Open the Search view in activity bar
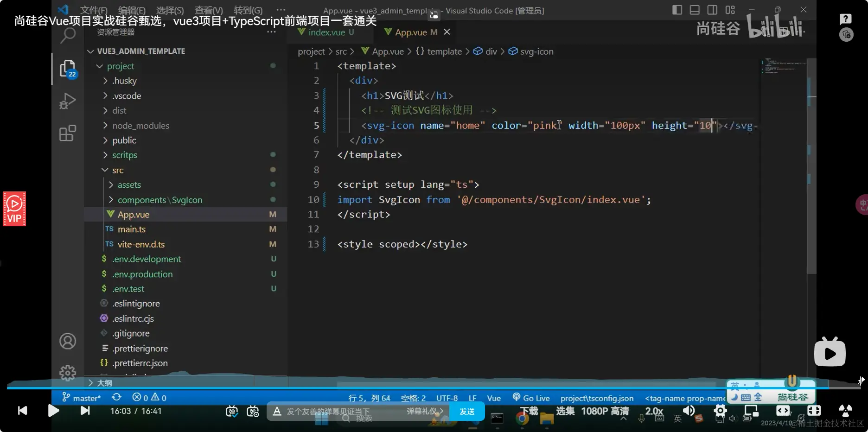The height and width of the screenshot is (432, 868). point(68,35)
